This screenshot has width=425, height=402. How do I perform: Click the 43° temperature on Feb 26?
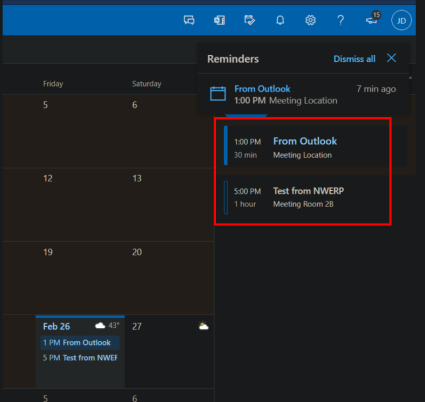[x=114, y=325]
